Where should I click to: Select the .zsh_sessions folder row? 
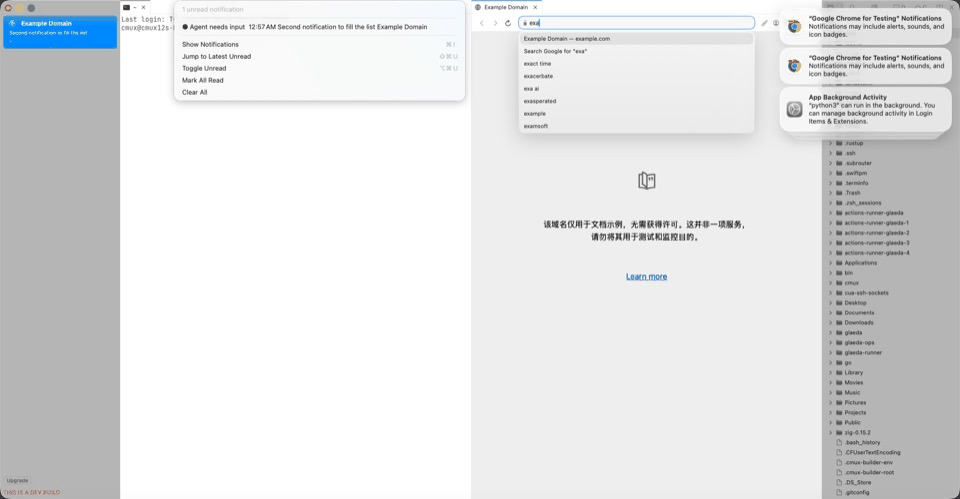(x=891, y=203)
